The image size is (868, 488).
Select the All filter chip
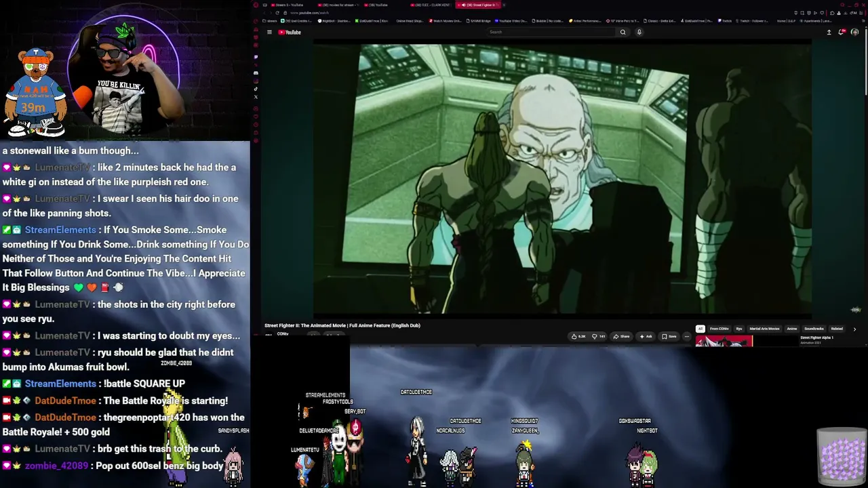pyautogui.click(x=701, y=329)
